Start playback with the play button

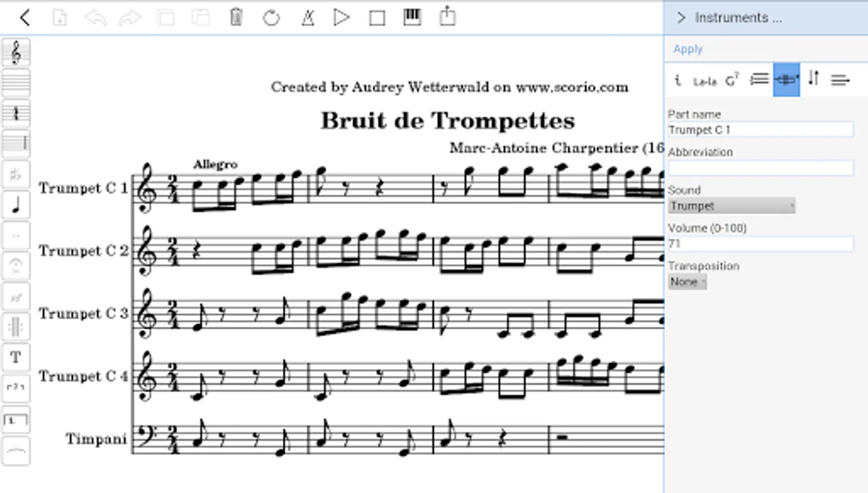[341, 18]
